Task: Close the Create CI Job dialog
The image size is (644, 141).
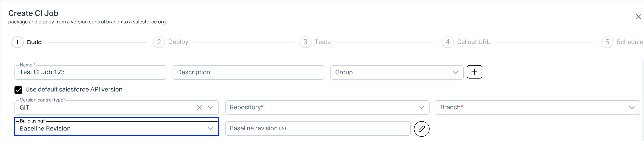Action: 638,17
